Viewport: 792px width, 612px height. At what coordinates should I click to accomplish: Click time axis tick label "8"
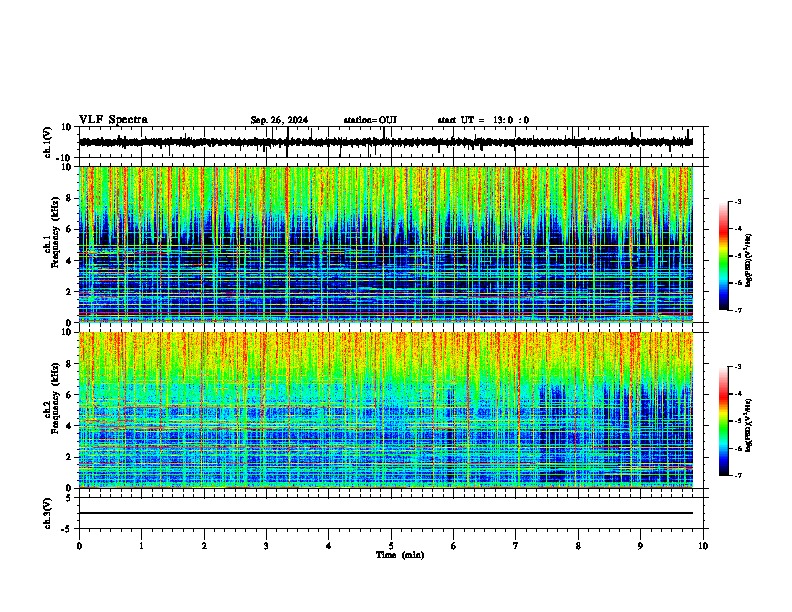(x=578, y=546)
